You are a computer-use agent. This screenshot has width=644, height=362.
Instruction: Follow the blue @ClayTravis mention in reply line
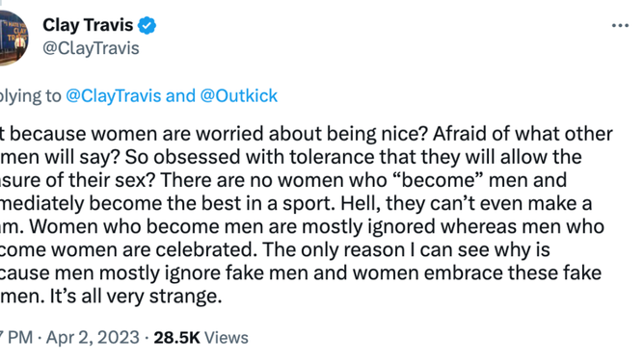[x=114, y=96]
